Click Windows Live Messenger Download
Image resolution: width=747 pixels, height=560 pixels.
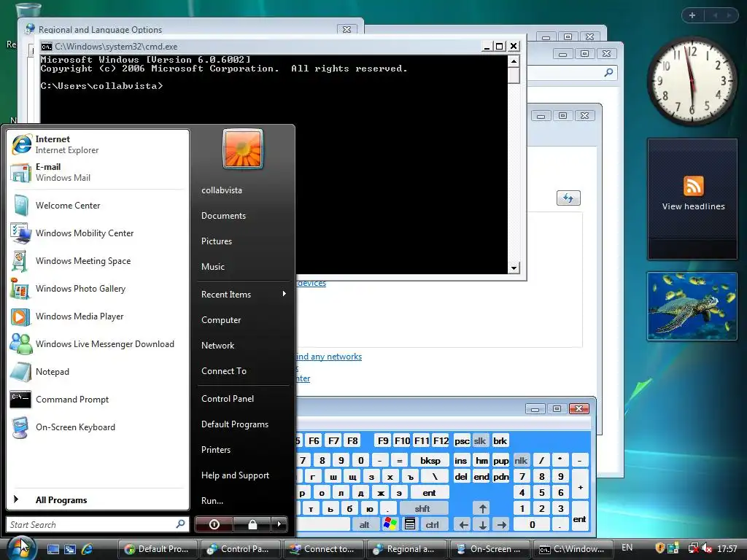tap(98, 344)
